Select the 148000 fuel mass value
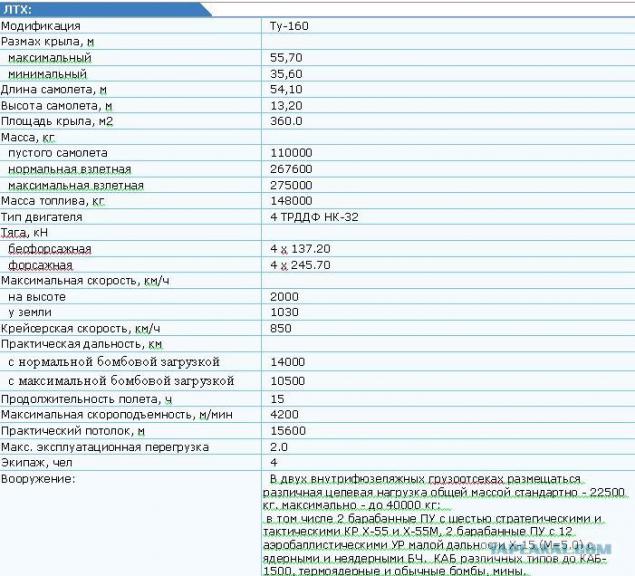Screen dimensions: 635x576 coord(291,201)
